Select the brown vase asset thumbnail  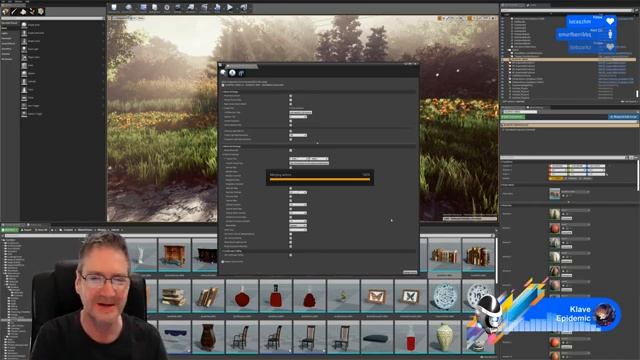pyautogui.click(x=208, y=337)
